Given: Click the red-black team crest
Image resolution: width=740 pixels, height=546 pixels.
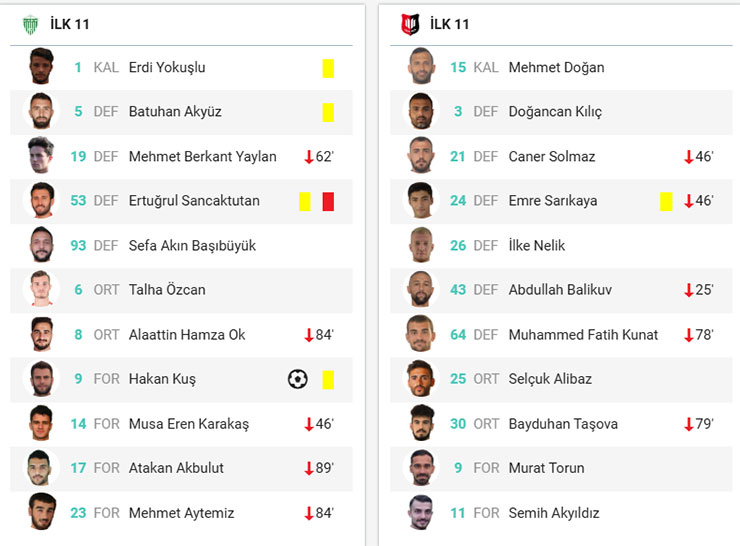Looking at the screenshot, I should pyautogui.click(x=409, y=24).
